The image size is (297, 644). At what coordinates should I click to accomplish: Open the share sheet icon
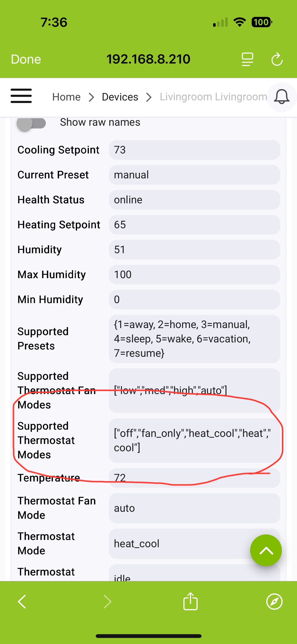[x=190, y=601]
